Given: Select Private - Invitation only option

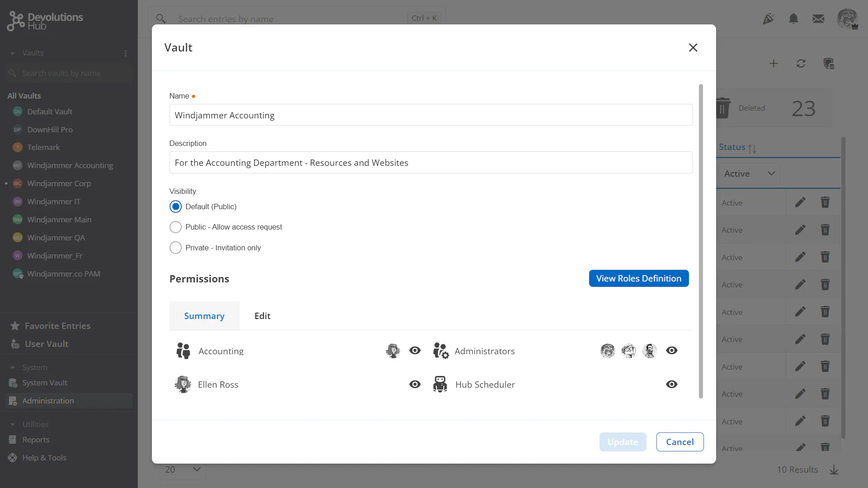Looking at the screenshot, I should [175, 248].
